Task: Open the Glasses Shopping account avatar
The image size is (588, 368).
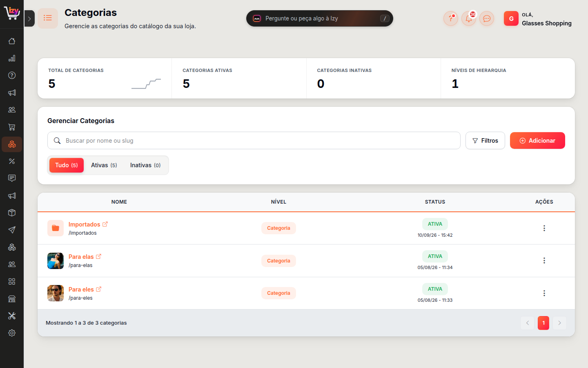Action: pos(511,18)
